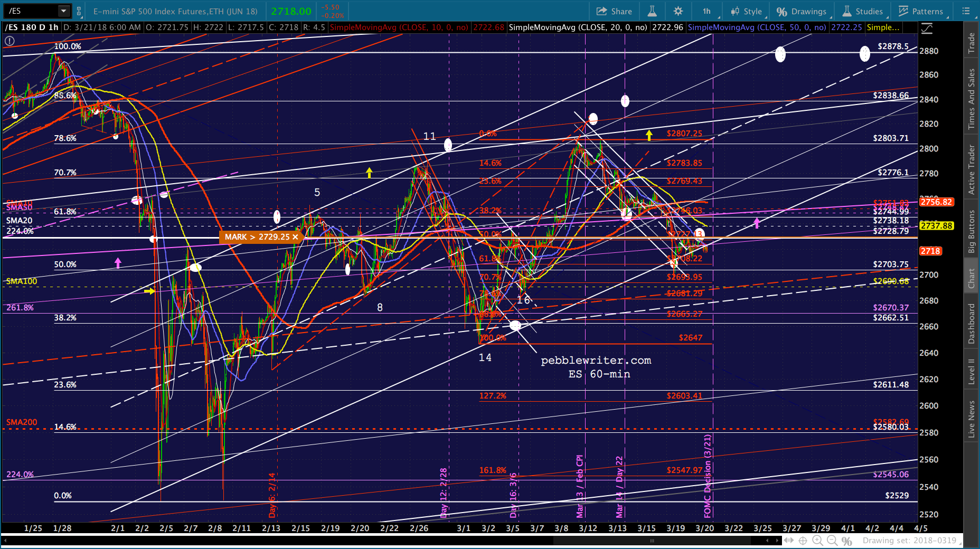Expand the /ES symbol dropdown arrow

pyautogui.click(x=63, y=11)
